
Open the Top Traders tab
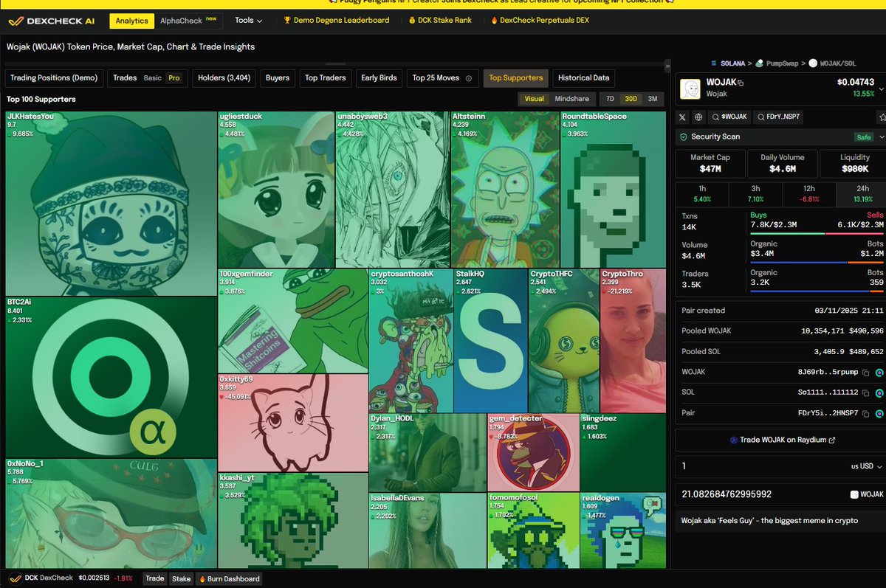point(326,78)
